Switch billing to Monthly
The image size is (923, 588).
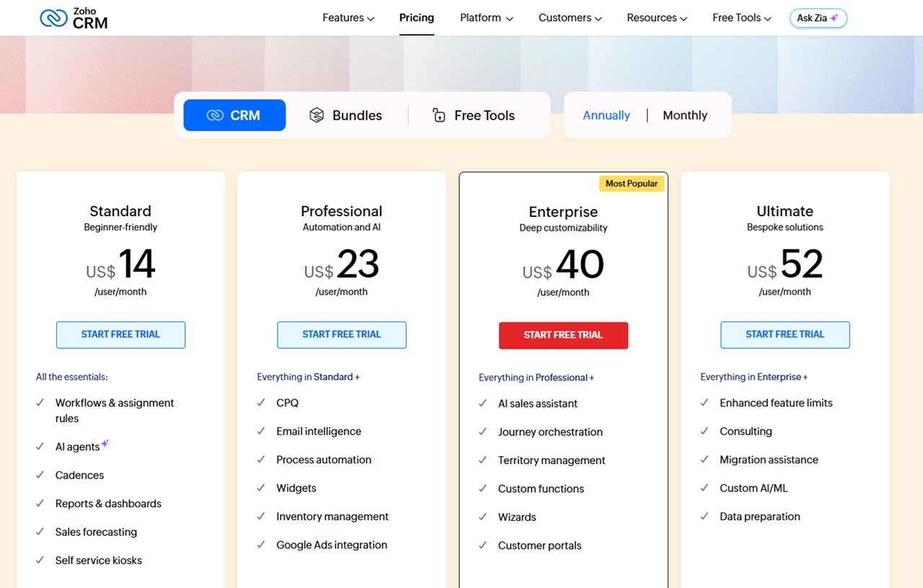(684, 115)
